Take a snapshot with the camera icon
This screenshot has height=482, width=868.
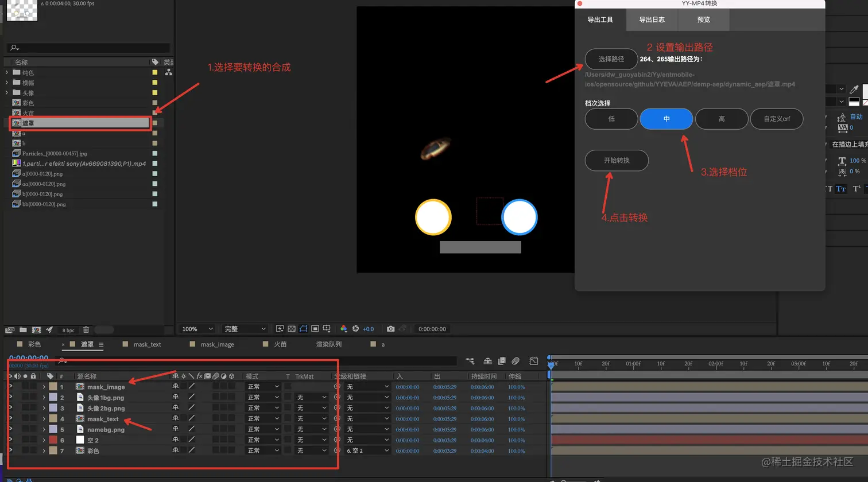click(390, 329)
